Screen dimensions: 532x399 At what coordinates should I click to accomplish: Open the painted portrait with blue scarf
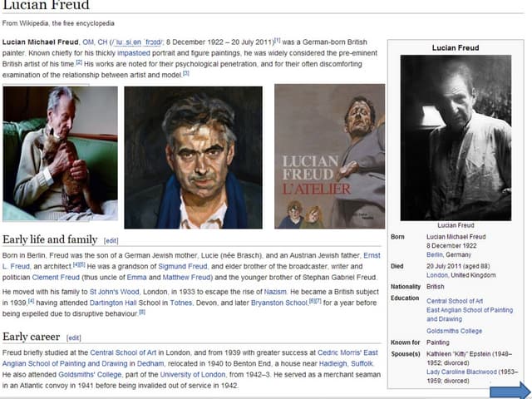point(193,156)
